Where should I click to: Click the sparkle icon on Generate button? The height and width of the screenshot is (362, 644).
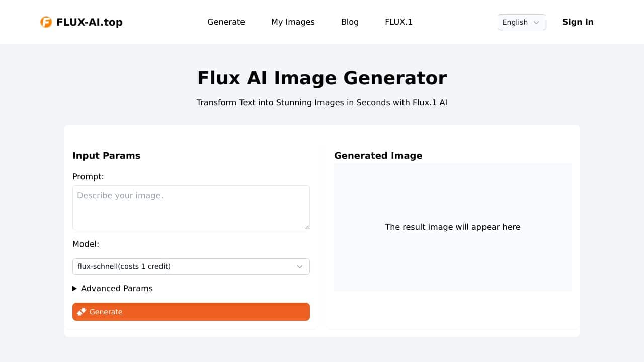[82, 312]
